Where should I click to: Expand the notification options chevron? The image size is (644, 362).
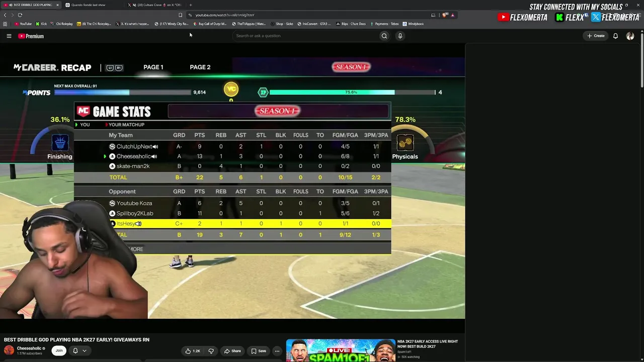85,351
